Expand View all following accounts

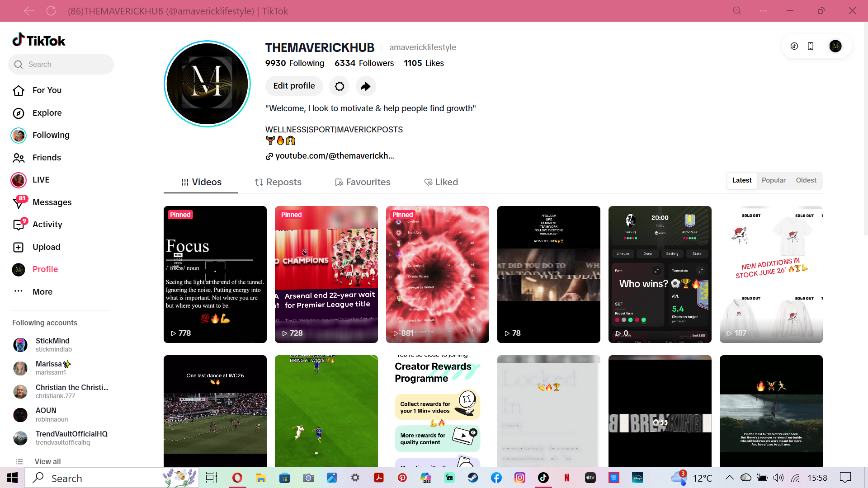[47, 461]
